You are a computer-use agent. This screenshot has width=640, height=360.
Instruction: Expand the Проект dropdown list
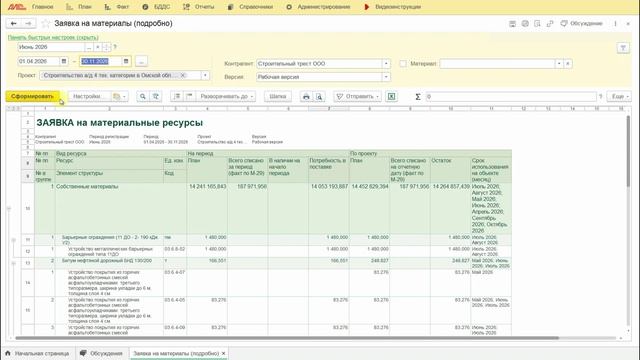pos(205,76)
